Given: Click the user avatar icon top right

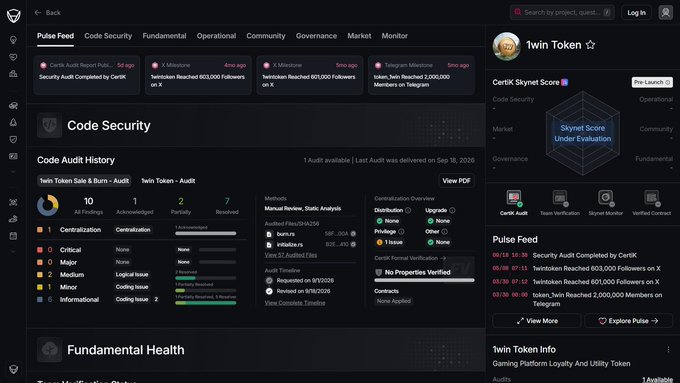Looking at the screenshot, I should (665, 13).
